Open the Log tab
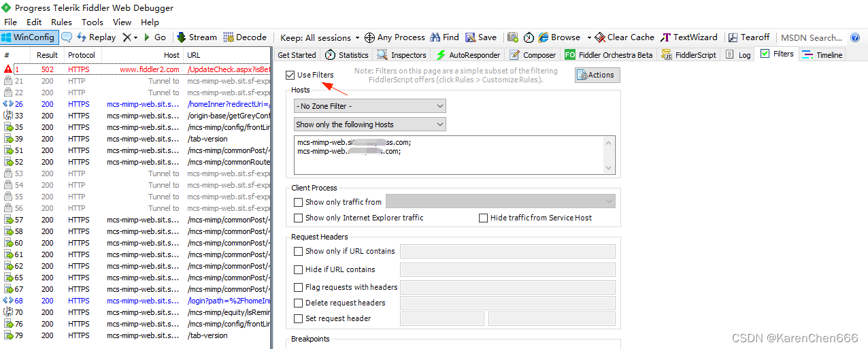 [739, 55]
